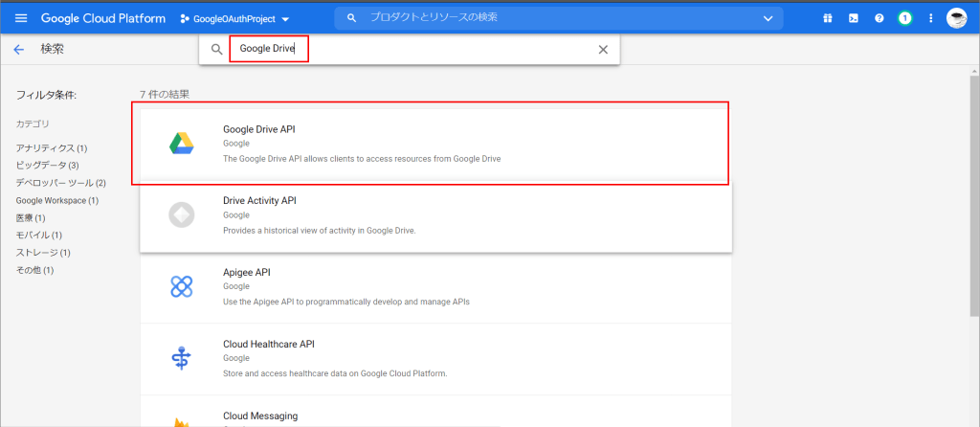Screen dimensions: 980x427
Task: Filter by その他 (1) category
Action: point(35,270)
